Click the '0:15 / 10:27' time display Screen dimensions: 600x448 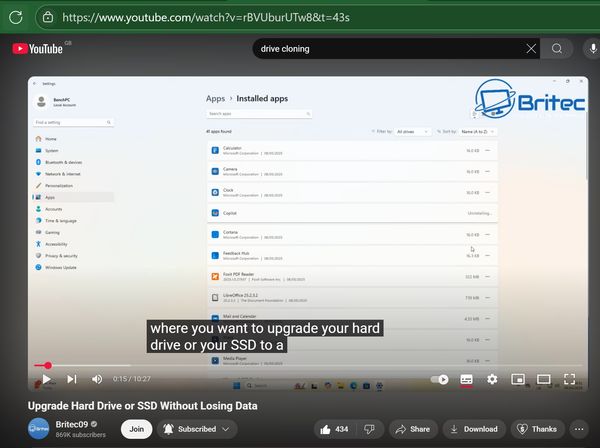(132, 379)
